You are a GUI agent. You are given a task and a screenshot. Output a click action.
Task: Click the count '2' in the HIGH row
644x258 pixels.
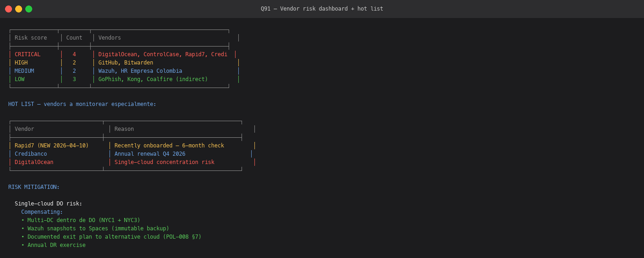point(74,63)
